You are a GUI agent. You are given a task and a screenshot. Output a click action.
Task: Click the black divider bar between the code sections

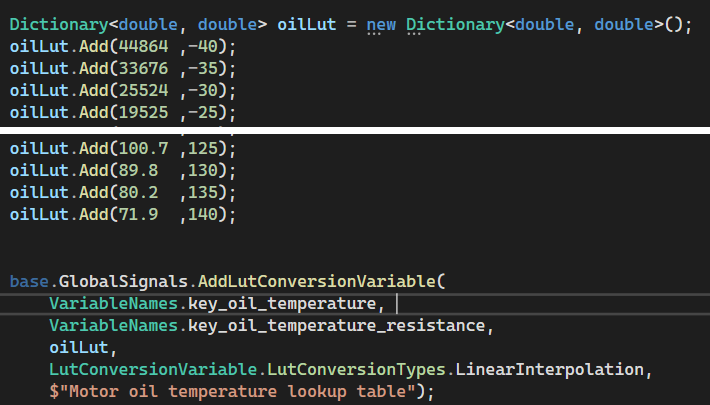(355, 131)
